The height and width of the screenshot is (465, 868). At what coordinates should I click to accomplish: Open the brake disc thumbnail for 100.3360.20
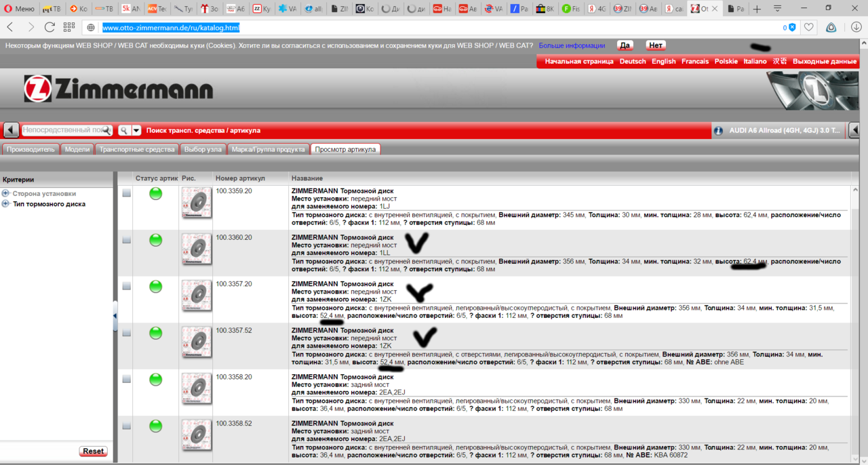pos(197,249)
